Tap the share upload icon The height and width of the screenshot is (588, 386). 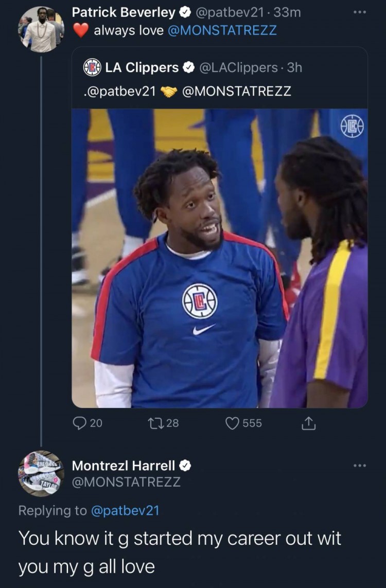[307, 423]
